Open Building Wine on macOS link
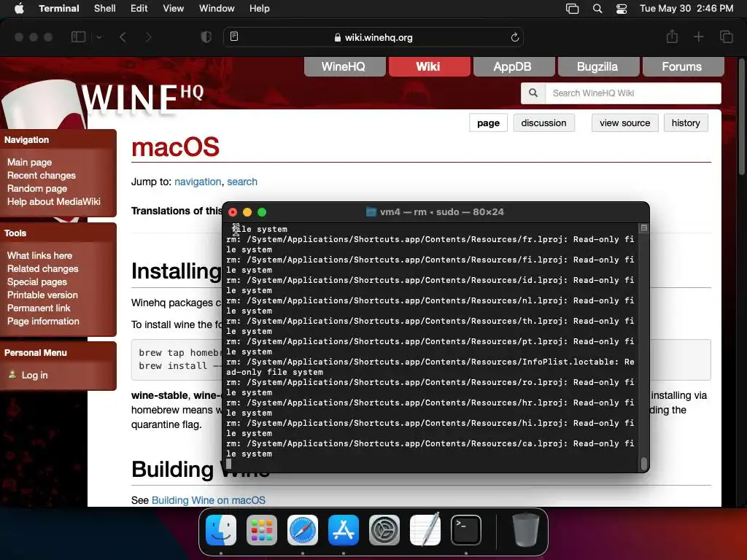Viewport: 747px width, 560px height. [209, 500]
